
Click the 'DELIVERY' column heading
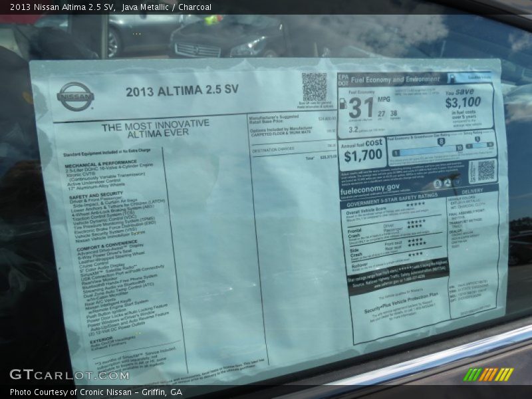[471, 192]
